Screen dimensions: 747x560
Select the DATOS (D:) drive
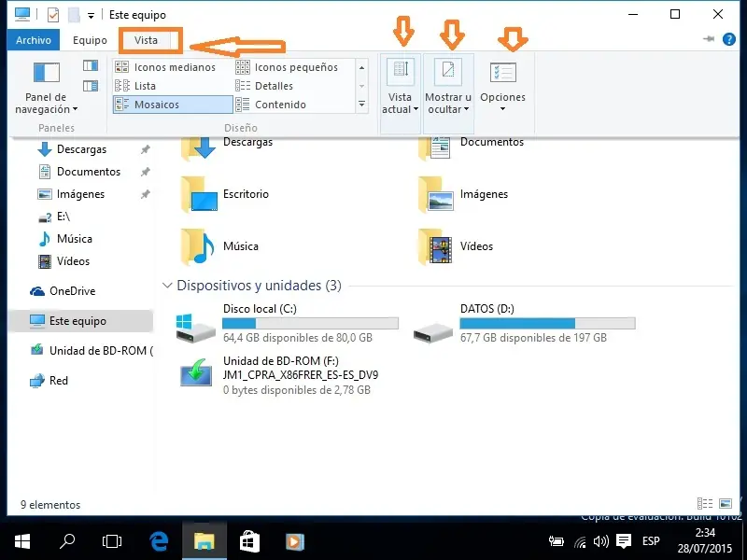pos(525,323)
